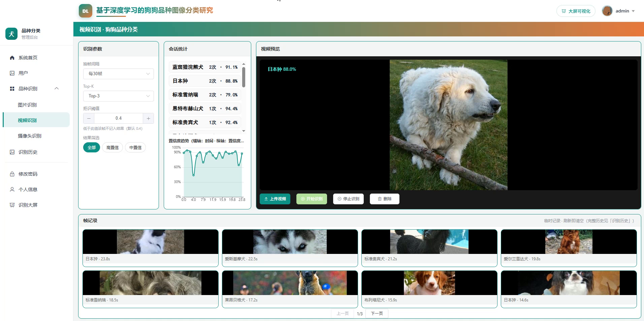Click the person icon next to 个人信息
The image size is (644, 321).
12,189
